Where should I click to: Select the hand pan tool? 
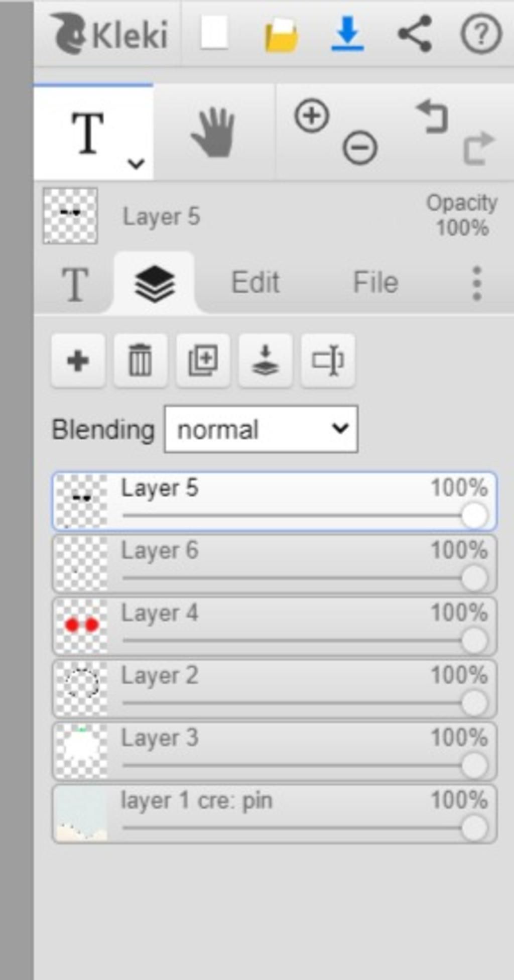[213, 132]
